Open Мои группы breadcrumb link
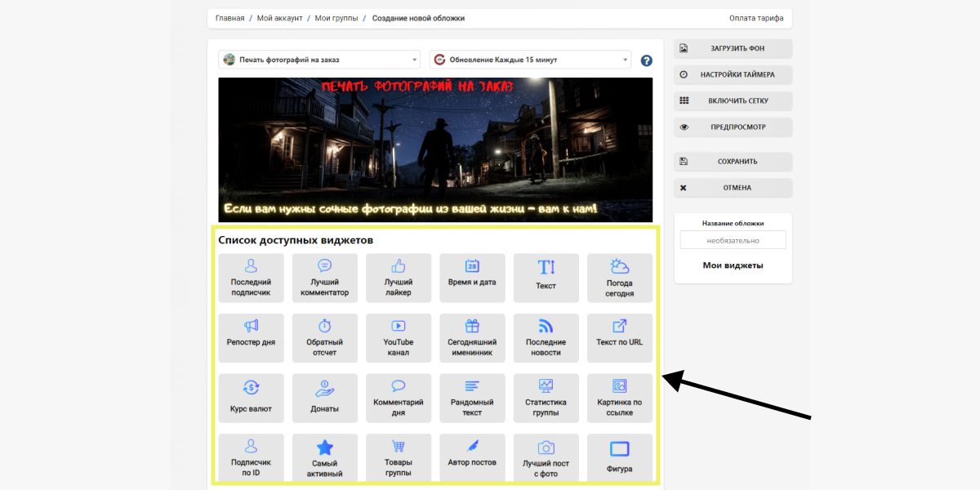980x490 pixels. 336,18
